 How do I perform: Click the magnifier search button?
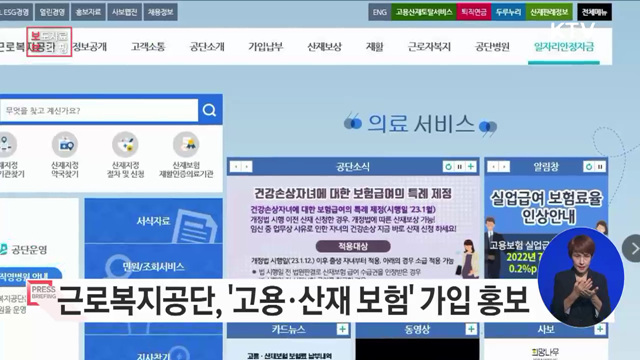click(209, 110)
